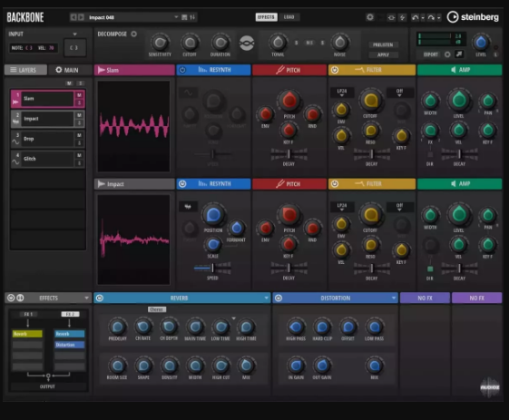Adjust the Slam Pitch Decay slider
Image resolution: width=509 pixels, height=420 pixels.
(289, 154)
